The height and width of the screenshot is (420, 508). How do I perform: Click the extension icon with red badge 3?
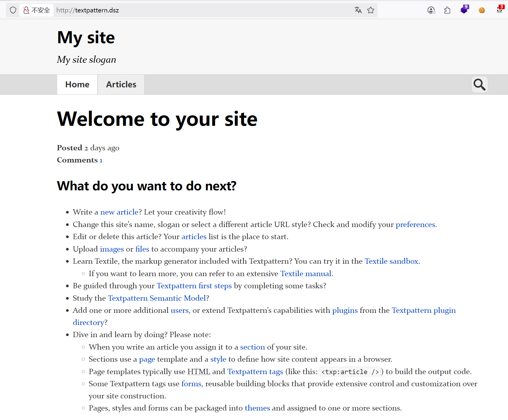499,10
